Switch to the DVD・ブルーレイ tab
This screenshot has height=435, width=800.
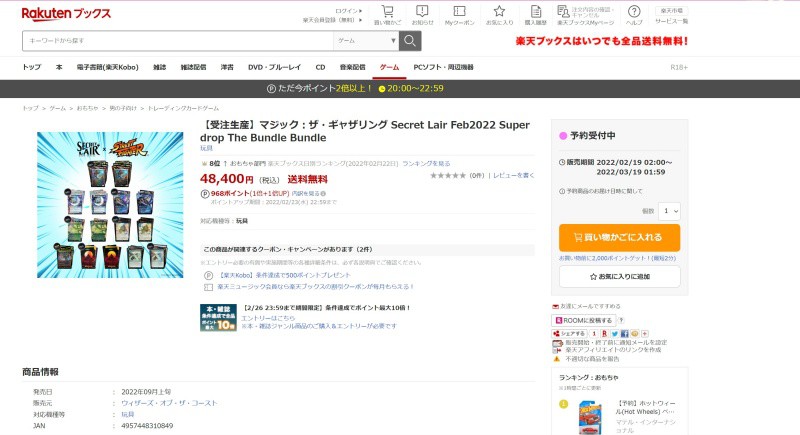(x=274, y=67)
